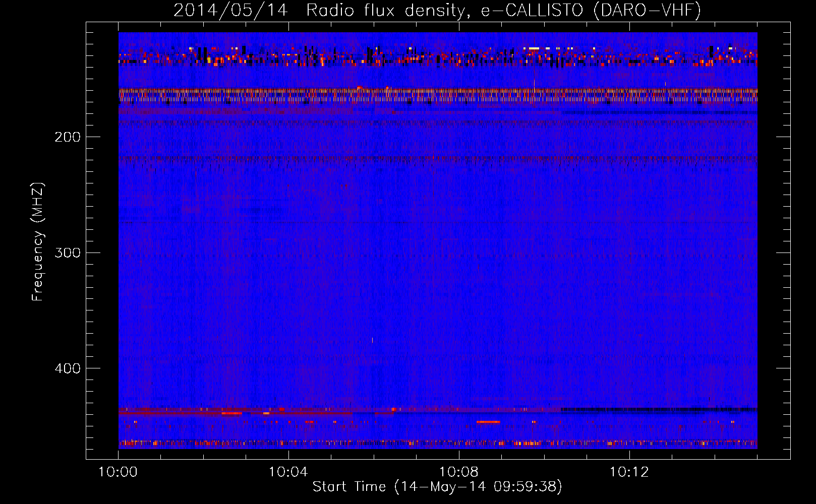Click the plot title containing e-CALLISTO (DARO-VHF)
Image resolution: width=816 pixels, height=504 pixels.
[x=437, y=11]
